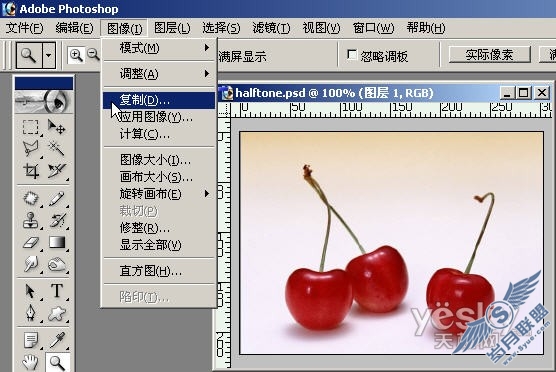Viewport: 556px width, 372px height.
Task: Click the 满屏显示 option
Action: point(243,56)
